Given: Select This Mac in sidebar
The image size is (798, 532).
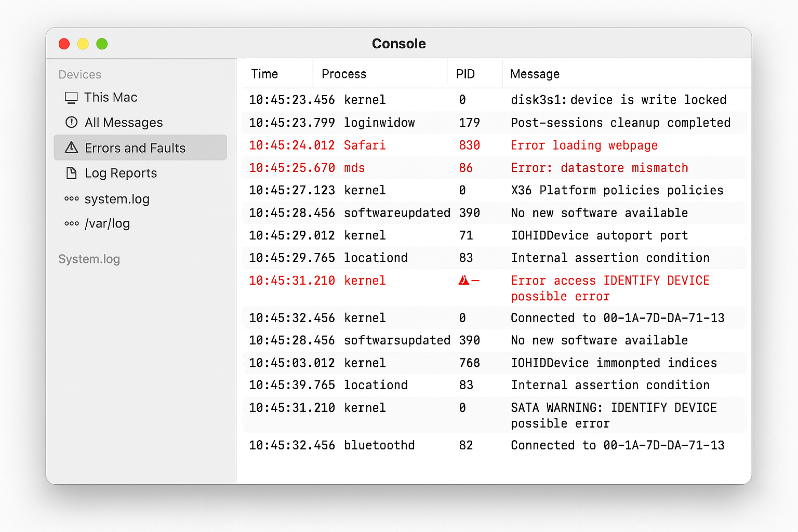Looking at the screenshot, I should click(140, 98).
